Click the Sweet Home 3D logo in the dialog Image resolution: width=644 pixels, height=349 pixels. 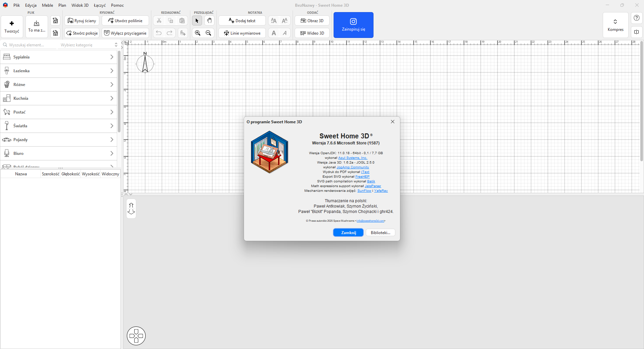click(269, 152)
